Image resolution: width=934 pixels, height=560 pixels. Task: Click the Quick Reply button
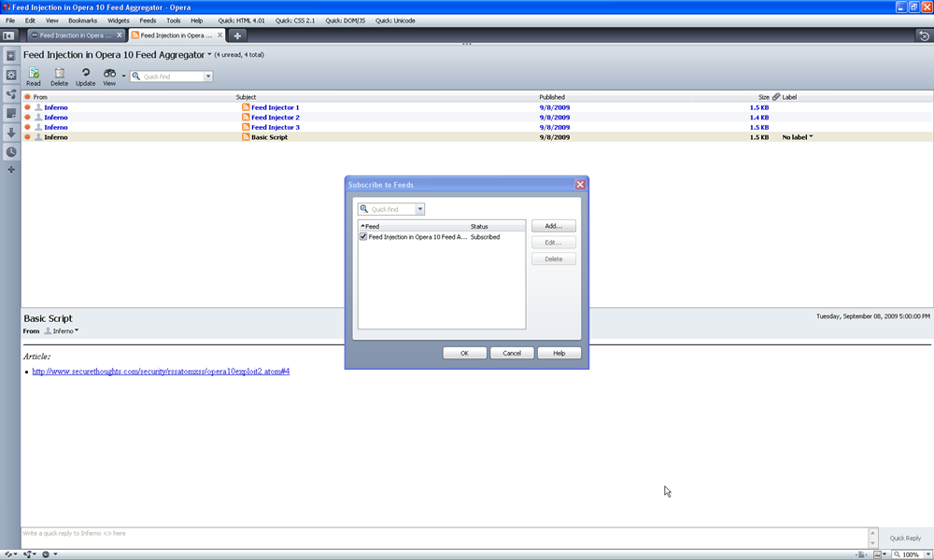(905, 538)
